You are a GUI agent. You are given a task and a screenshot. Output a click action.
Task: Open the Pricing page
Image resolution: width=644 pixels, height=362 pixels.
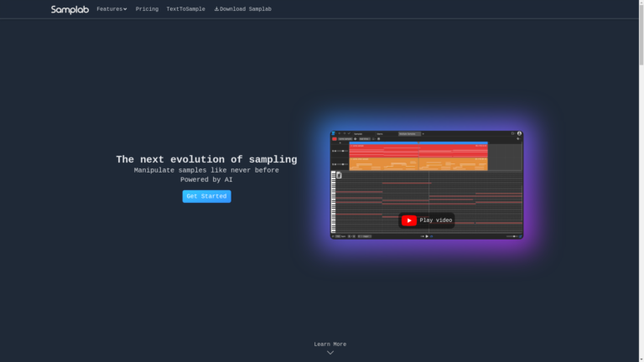147,9
